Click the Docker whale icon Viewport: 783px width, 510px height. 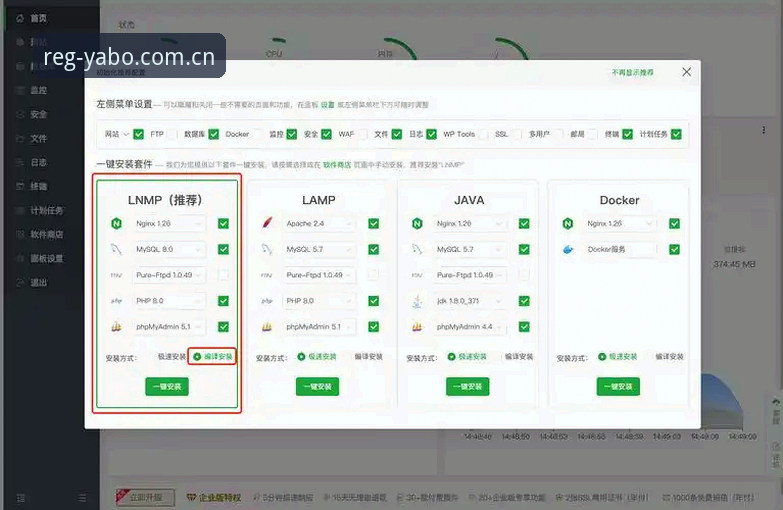pyautogui.click(x=568, y=249)
